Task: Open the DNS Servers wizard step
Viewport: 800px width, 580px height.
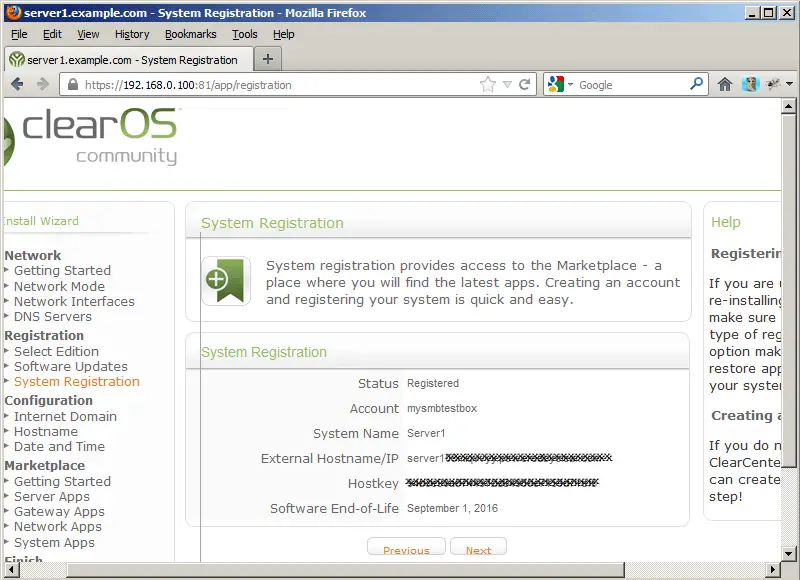Action: (53, 316)
